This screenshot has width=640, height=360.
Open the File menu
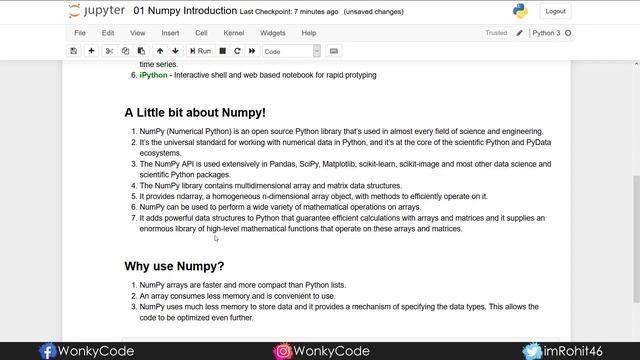80,33
